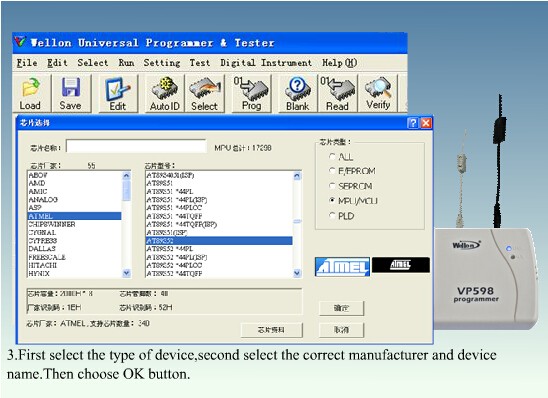
Task: Click the black Atmel logo image
Action: 401,265
